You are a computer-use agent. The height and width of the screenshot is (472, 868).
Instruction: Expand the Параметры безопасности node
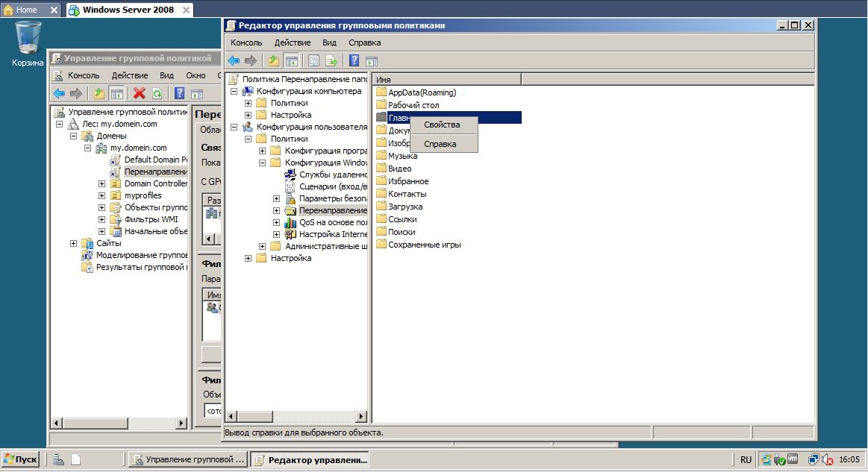click(x=276, y=198)
